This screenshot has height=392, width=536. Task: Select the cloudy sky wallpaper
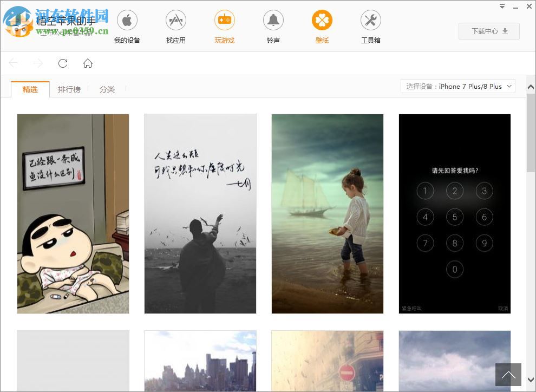tap(455, 361)
